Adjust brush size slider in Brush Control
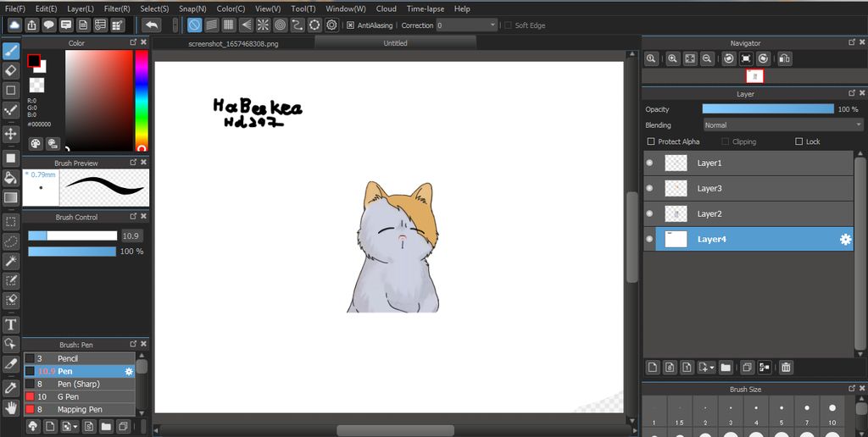The height and width of the screenshot is (437, 868). click(x=73, y=235)
